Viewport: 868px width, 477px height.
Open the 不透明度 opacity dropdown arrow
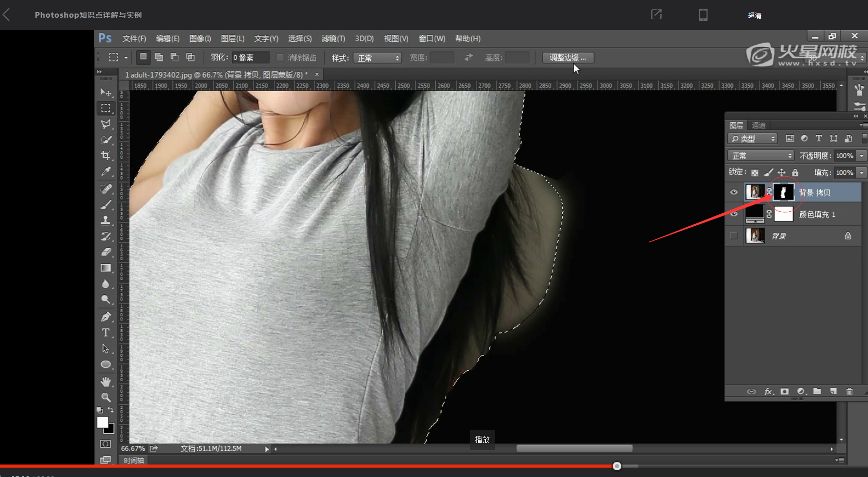[x=862, y=156]
